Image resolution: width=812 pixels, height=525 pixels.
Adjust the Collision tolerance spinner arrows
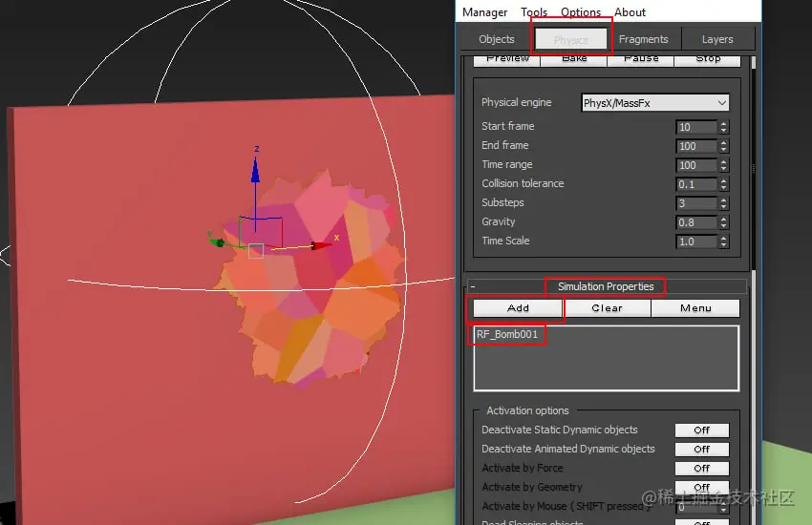coord(724,184)
